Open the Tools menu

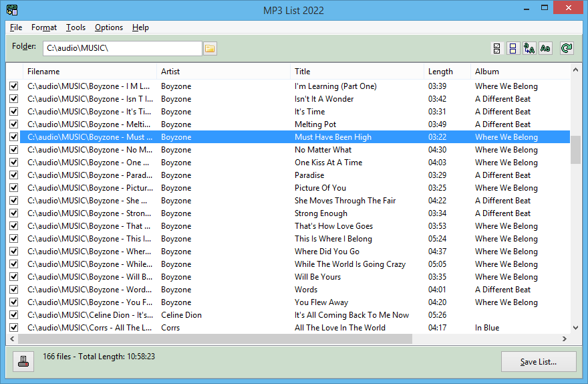coord(76,27)
